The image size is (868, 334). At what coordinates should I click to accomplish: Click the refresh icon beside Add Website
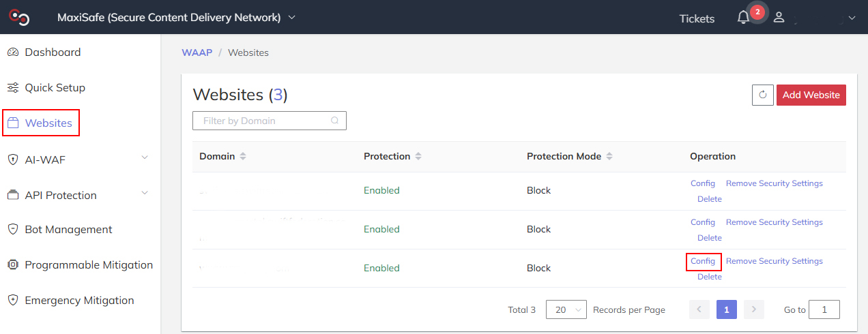coord(762,95)
